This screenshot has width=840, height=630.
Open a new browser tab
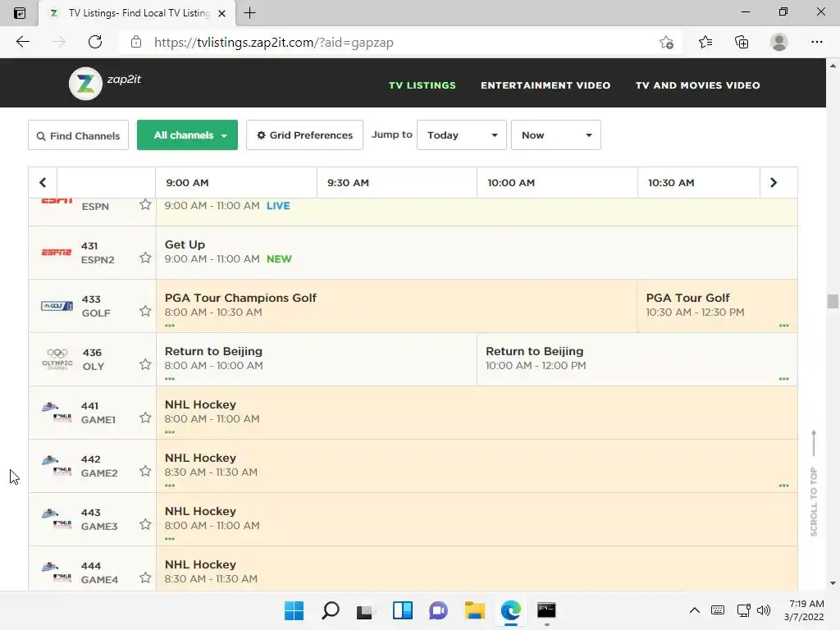click(x=249, y=13)
